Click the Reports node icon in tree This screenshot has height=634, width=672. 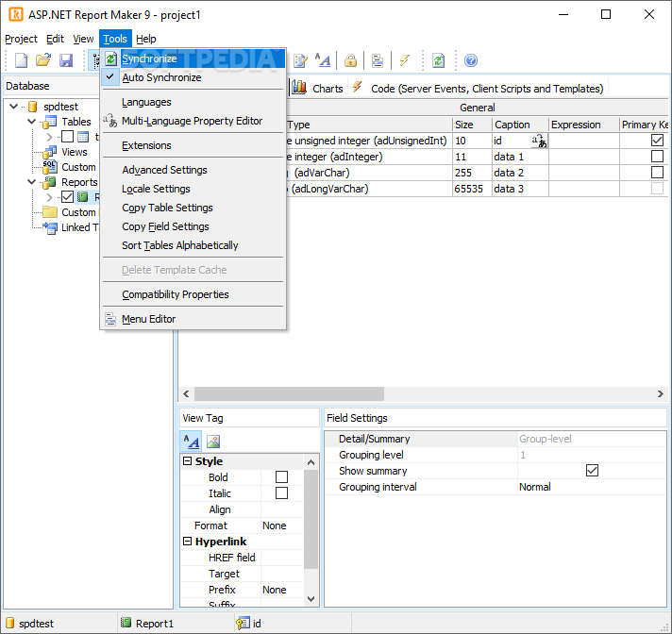point(49,182)
